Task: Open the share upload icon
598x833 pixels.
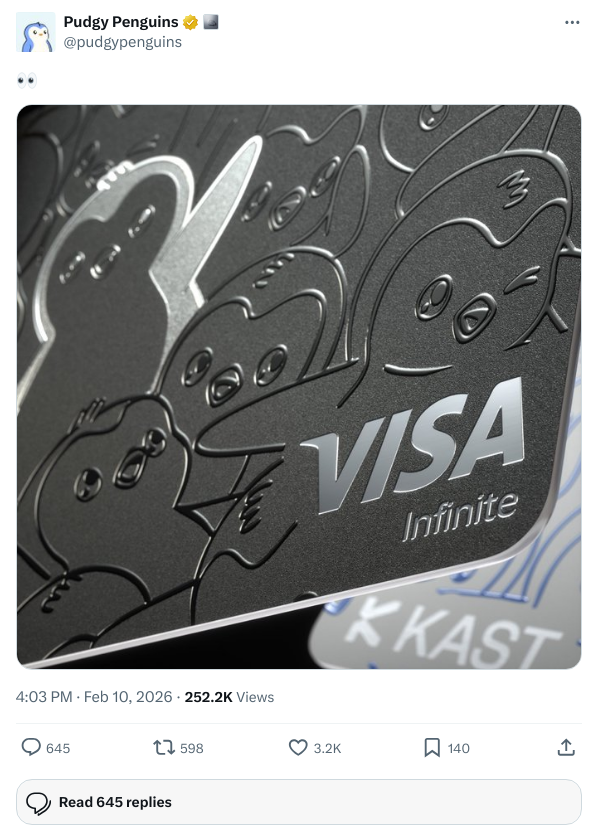Action: click(566, 747)
